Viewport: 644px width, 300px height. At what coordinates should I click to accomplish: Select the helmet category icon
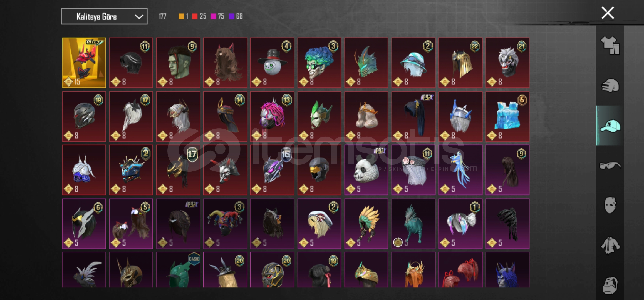click(x=610, y=86)
